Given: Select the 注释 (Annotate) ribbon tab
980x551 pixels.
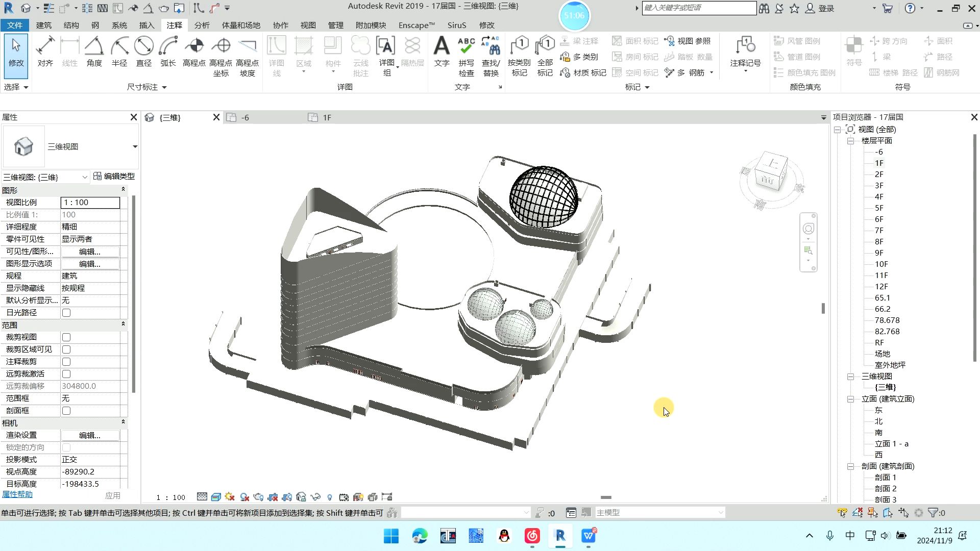Looking at the screenshot, I should click(x=174, y=25).
